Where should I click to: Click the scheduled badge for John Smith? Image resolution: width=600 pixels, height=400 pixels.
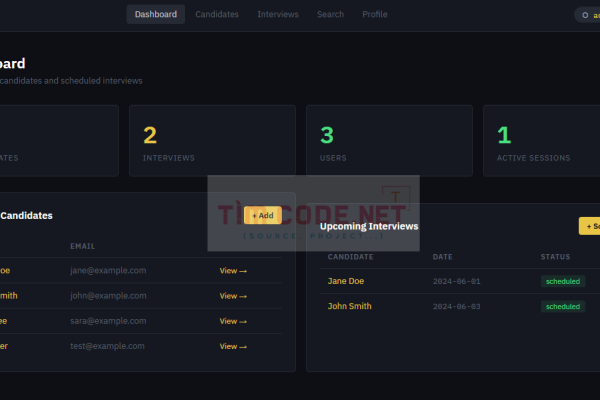pyautogui.click(x=562, y=307)
